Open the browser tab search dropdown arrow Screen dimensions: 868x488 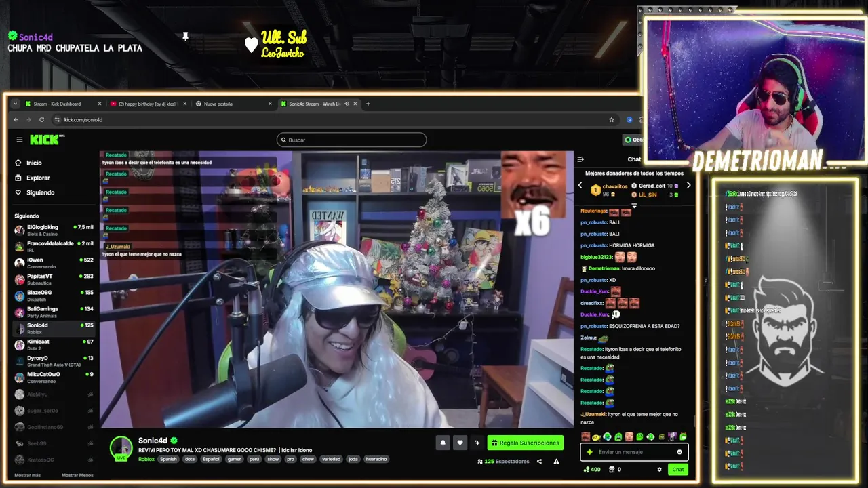coord(15,104)
